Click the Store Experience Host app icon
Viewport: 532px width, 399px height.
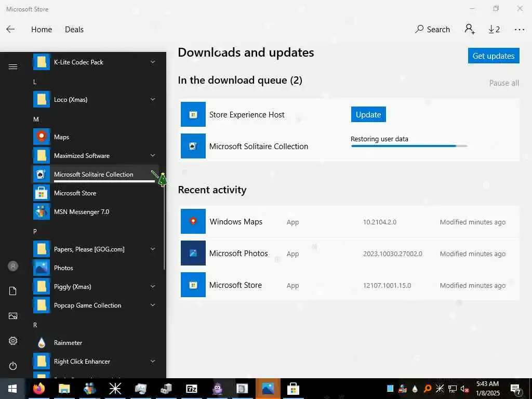pyautogui.click(x=193, y=114)
